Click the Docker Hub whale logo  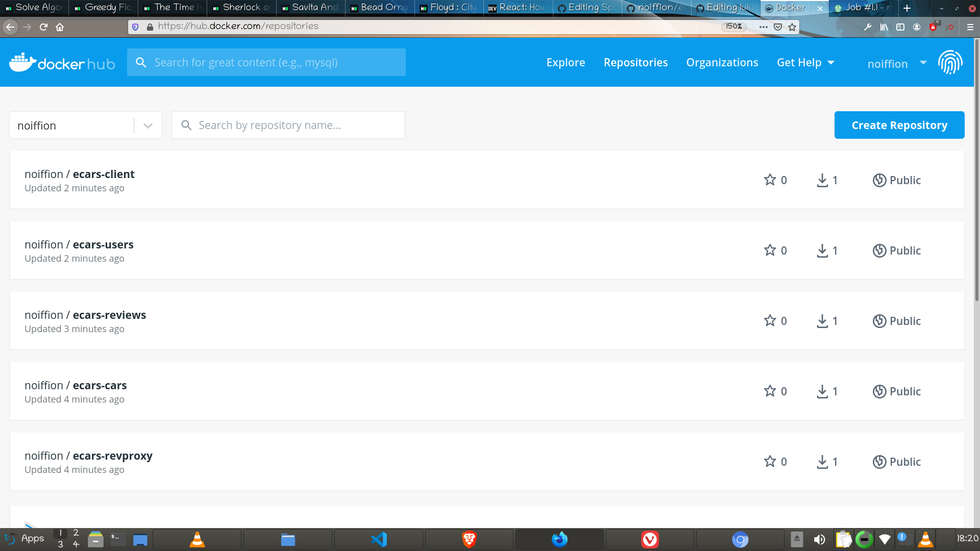click(62, 62)
